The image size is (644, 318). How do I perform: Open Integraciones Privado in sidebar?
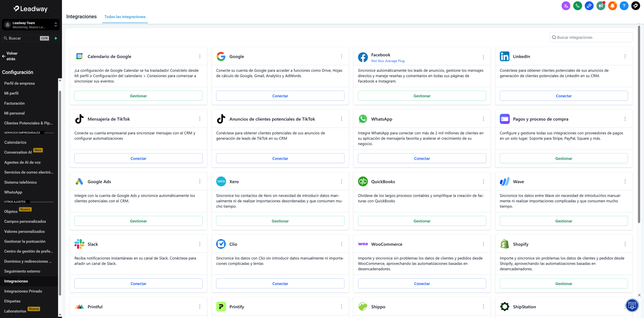[23, 291]
